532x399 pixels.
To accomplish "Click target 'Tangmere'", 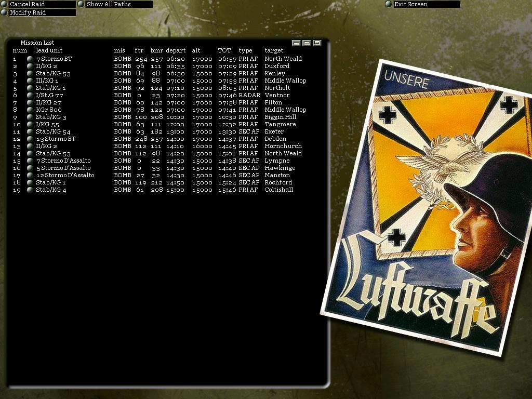I will 280,125.
